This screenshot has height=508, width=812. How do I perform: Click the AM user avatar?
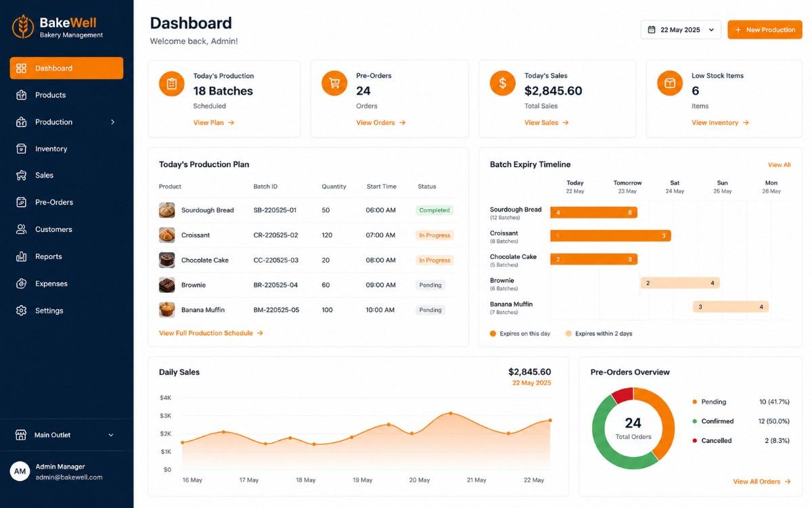point(20,471)
